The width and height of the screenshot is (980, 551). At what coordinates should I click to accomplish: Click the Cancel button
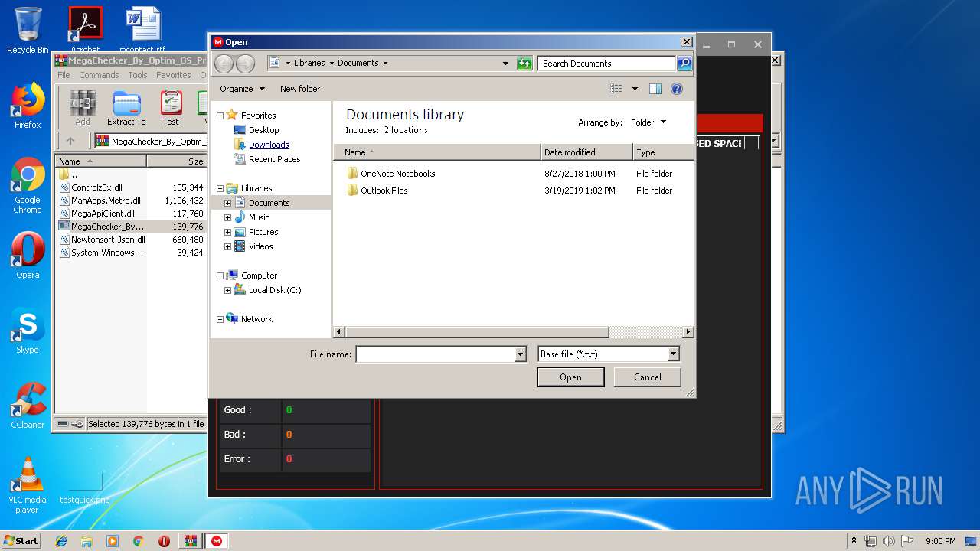coord(648,377)
